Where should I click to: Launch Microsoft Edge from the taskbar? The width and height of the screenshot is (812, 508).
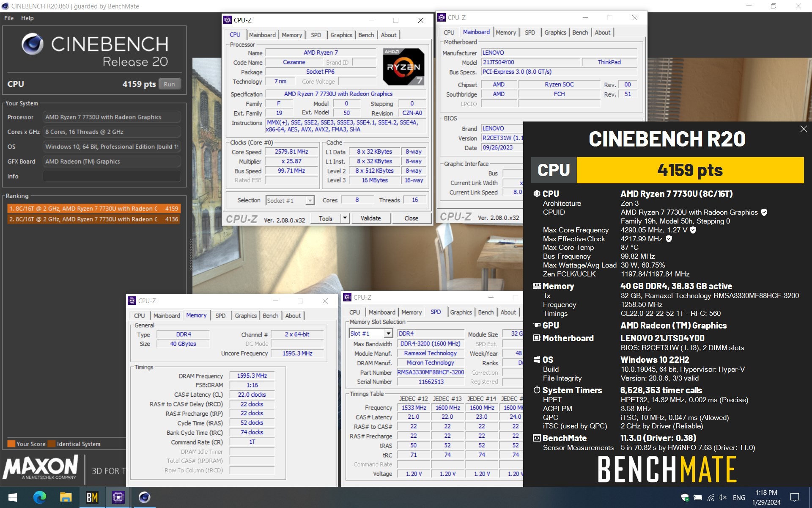[39, 497]
